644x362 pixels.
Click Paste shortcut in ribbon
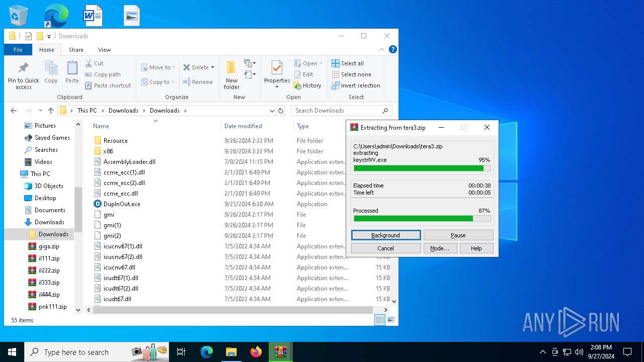click(108, 85)
